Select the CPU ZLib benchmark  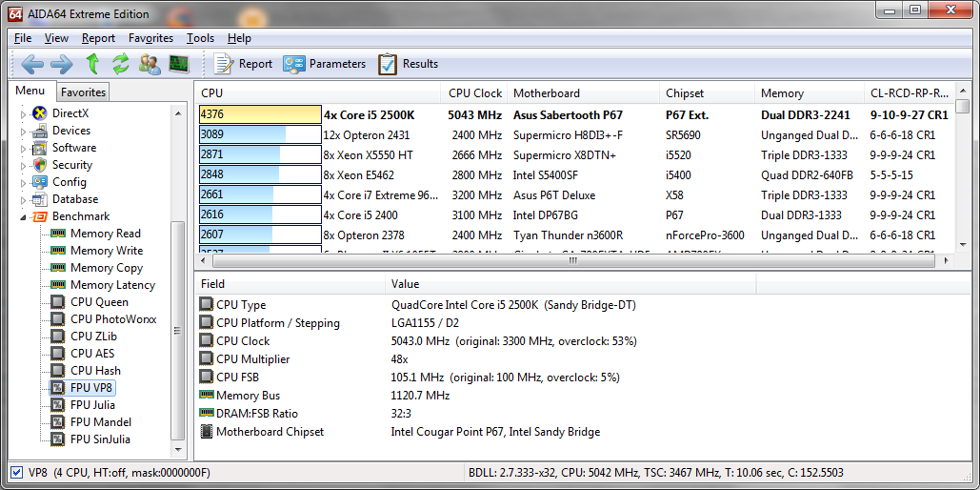[x=84, y=337]
